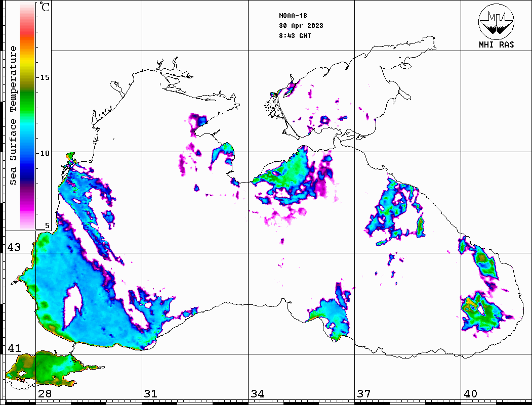The height and width of the screenshot is (405, 532).
Task: Select the 'MHI RAS' label text
Action: (x=496, y=44)
